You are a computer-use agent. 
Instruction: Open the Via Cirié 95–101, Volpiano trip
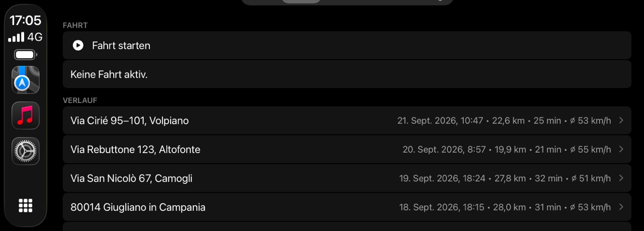[x=347, y=121]
